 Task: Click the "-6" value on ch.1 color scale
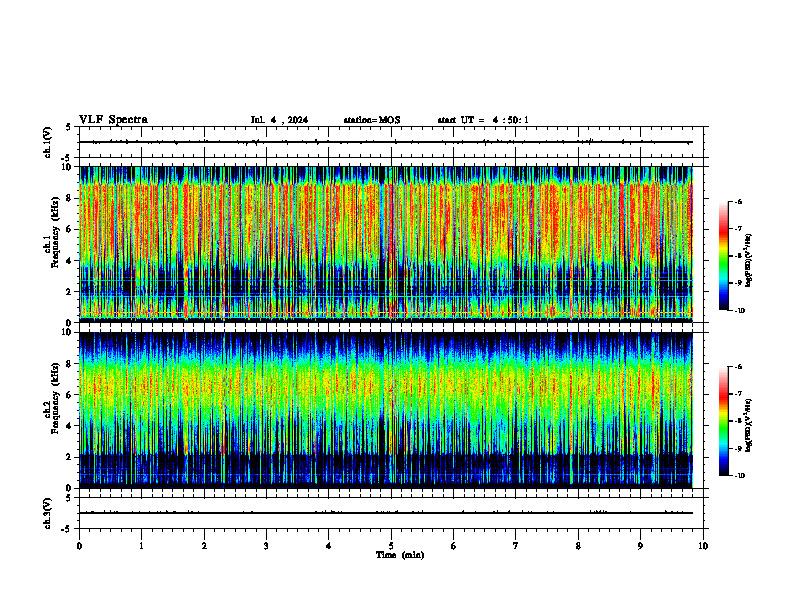pyautogui.click(x=738, y=201)
